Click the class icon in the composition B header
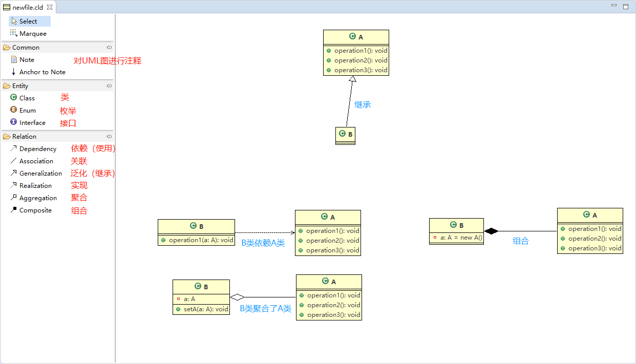This screenshot has width=636, height=364. (x=454, y=225)
